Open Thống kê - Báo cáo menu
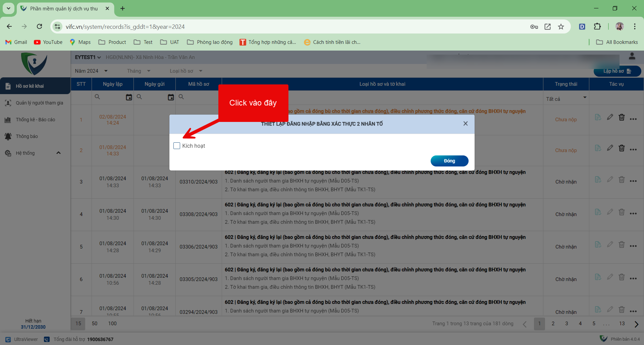Viewport: 644px width, 345px height. coord(35,120)
